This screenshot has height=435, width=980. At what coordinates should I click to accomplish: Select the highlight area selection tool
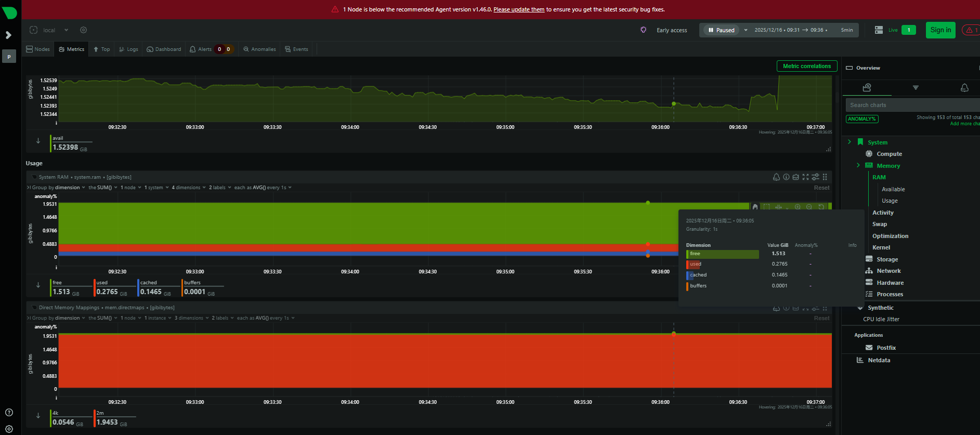(766, 207)
